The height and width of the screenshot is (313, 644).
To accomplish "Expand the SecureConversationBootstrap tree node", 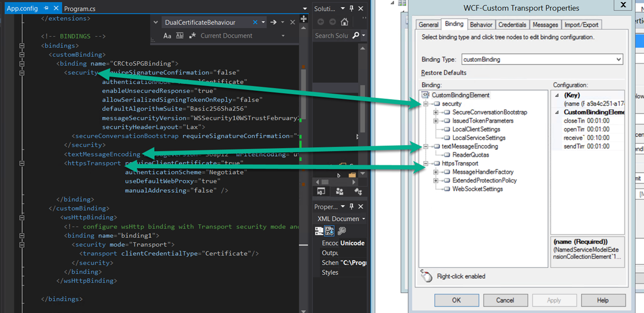I will point(436,112).
